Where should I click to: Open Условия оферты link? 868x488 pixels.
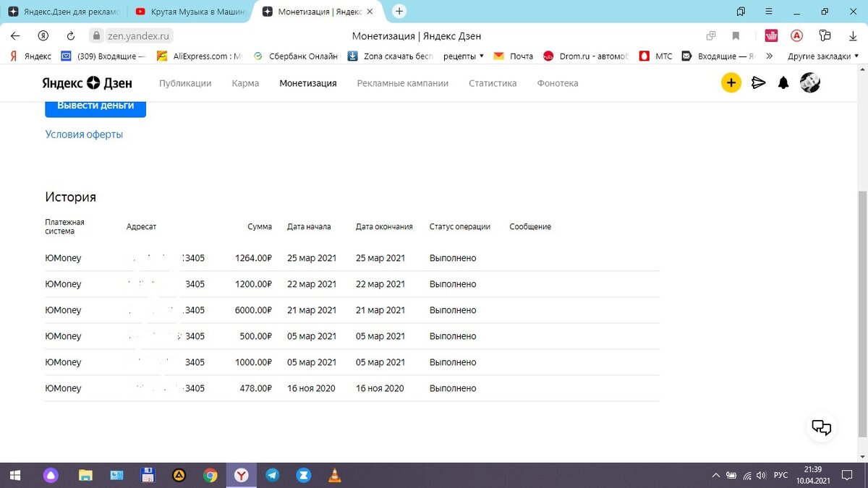84,134
